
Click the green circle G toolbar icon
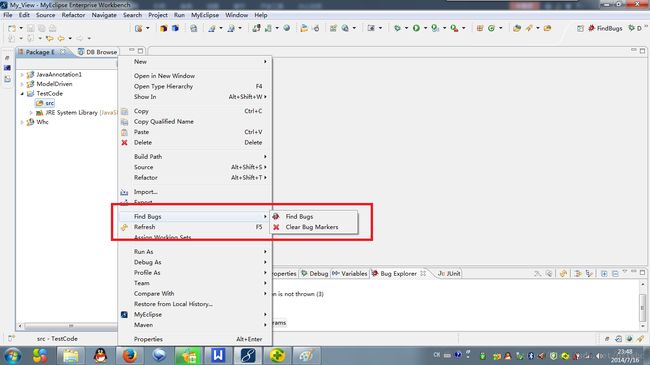(x=491, y=28)
